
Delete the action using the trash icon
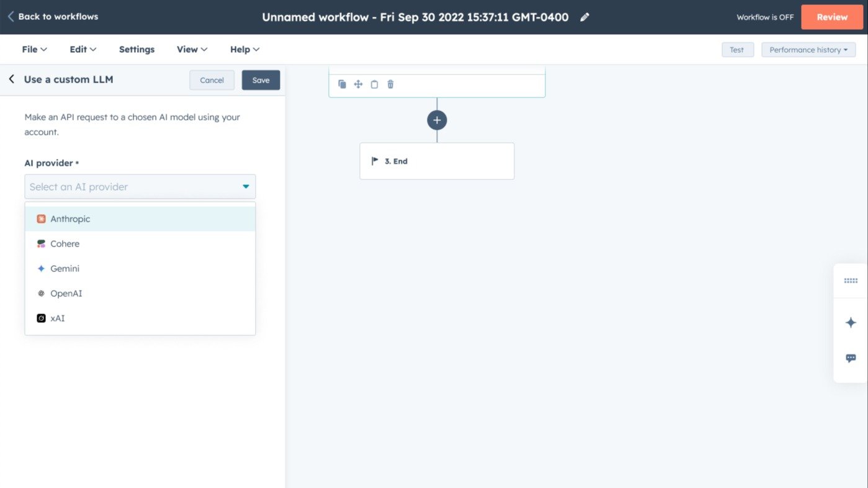click(390, 84)
